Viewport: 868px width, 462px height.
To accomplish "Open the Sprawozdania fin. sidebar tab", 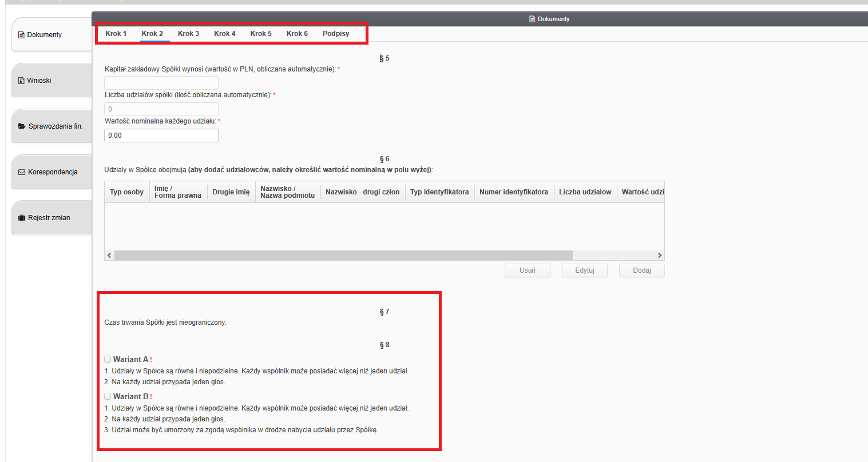I will (52, 126).
